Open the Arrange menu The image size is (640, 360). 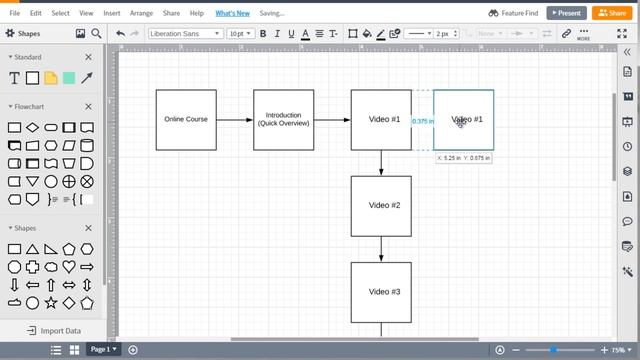(x=141, y=13)
